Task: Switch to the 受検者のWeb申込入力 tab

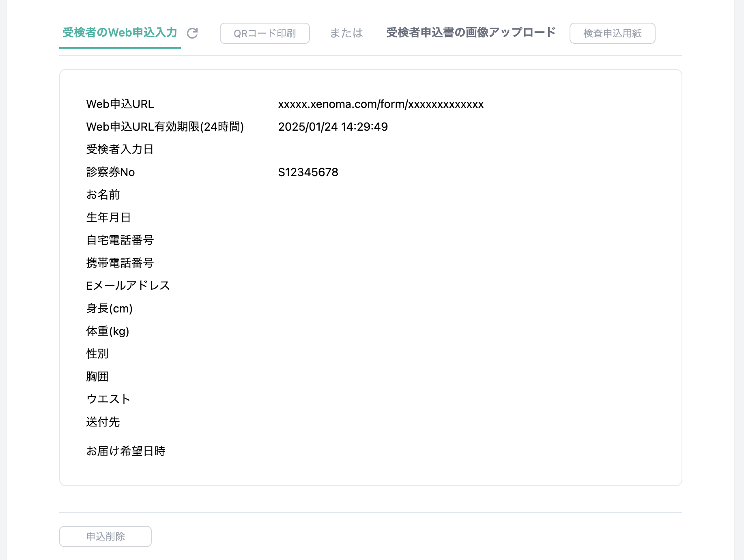Action: [120, 33]
